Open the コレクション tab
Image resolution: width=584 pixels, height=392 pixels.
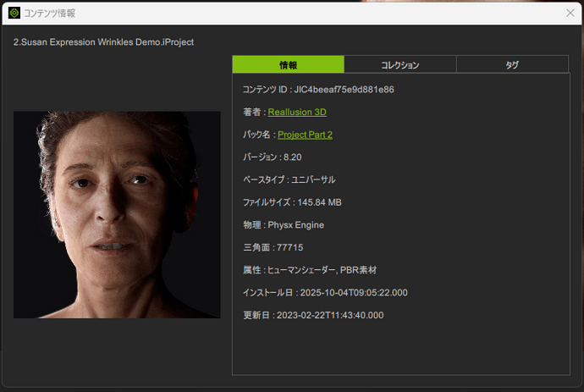pyautogui.click(x=400, y=65)
